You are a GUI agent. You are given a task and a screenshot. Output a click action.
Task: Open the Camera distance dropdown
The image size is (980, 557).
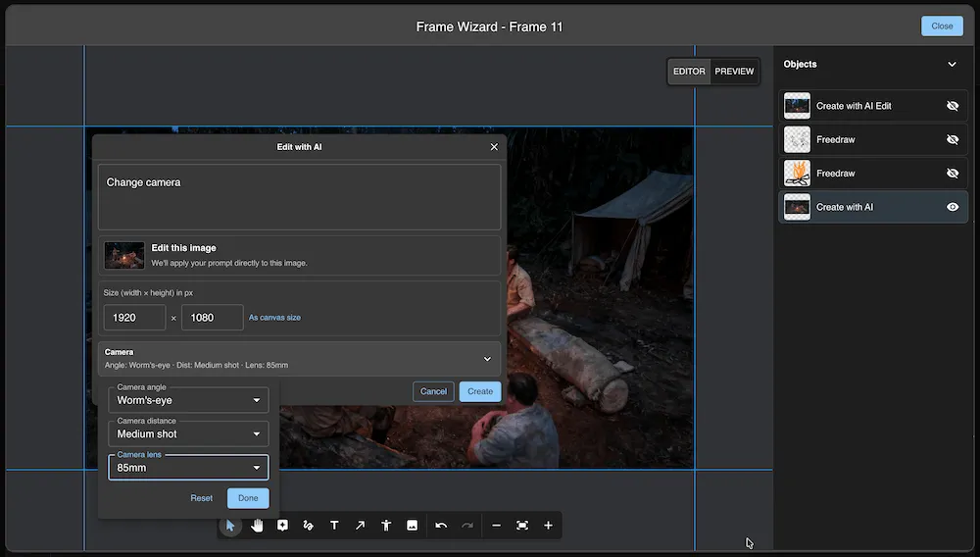click(189, 433)
